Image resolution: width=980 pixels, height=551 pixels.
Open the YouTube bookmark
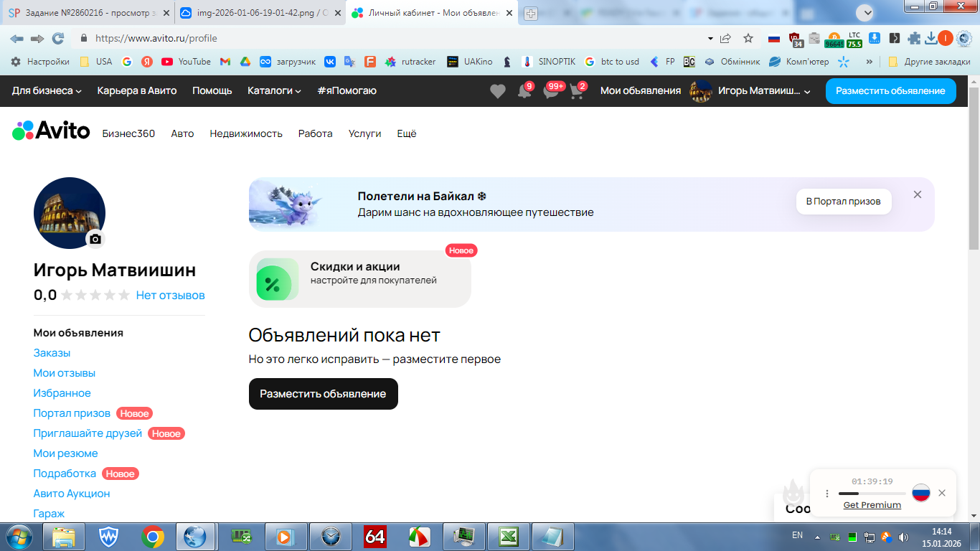coord(186,62)
